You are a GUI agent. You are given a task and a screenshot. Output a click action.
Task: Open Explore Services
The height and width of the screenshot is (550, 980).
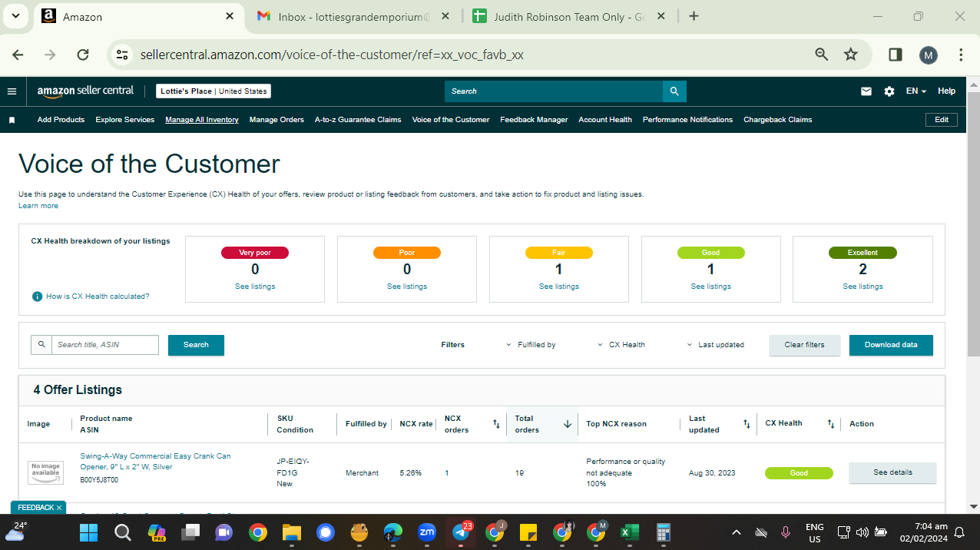point(124,120)
